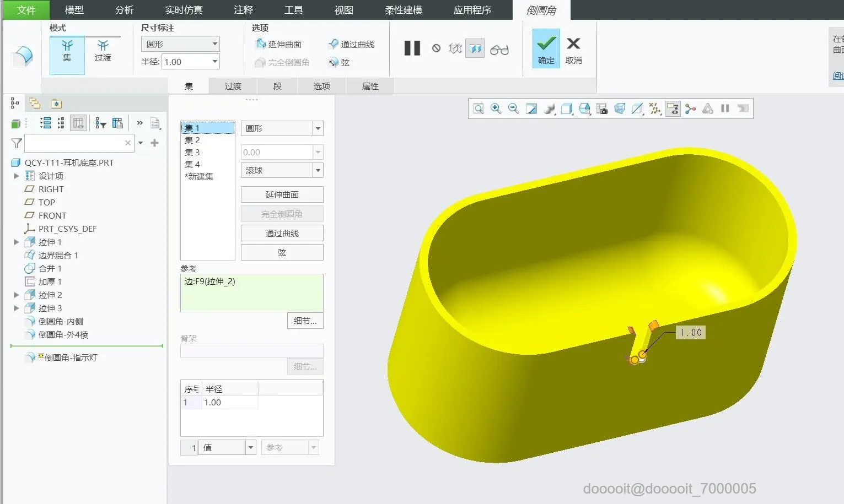The width and height of the screenshot is (844, 504).
Task: Expand the 拉伸 2 tree node
Action: point(17,295)
